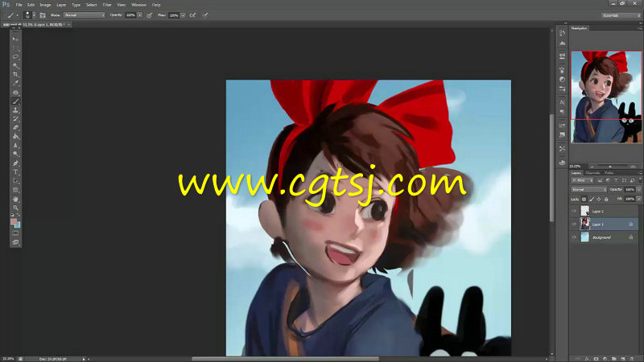Toggle lock position icon
644x362 pixels.
coord(599,199)
